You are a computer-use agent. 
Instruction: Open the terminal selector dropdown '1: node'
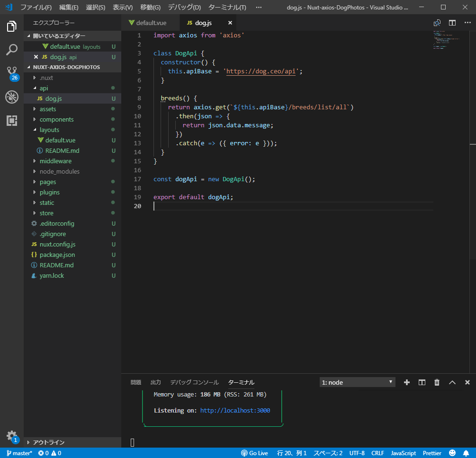pyautogui.click(x=358, y=382)
